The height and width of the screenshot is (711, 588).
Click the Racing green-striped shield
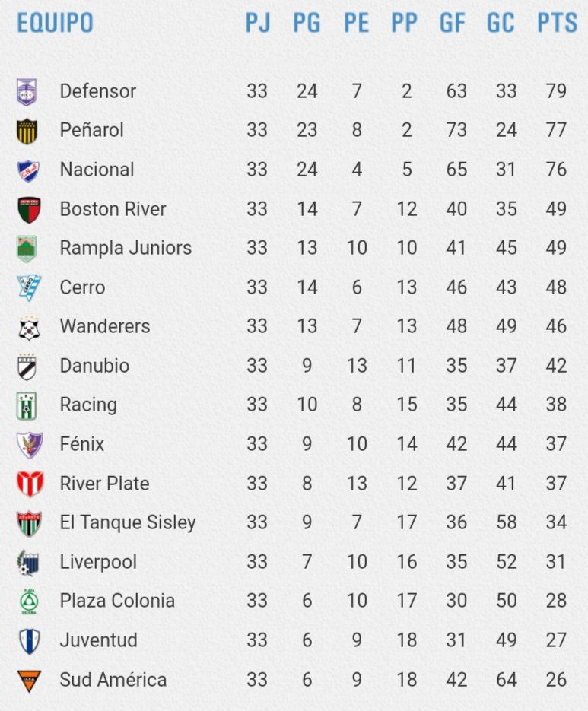tap(27, 406)
